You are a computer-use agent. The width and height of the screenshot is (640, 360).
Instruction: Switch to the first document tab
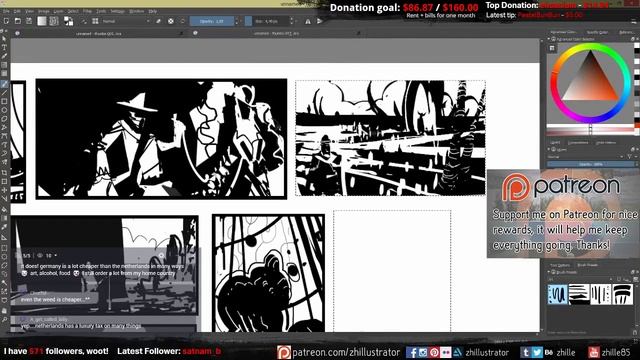pos(98,33)
